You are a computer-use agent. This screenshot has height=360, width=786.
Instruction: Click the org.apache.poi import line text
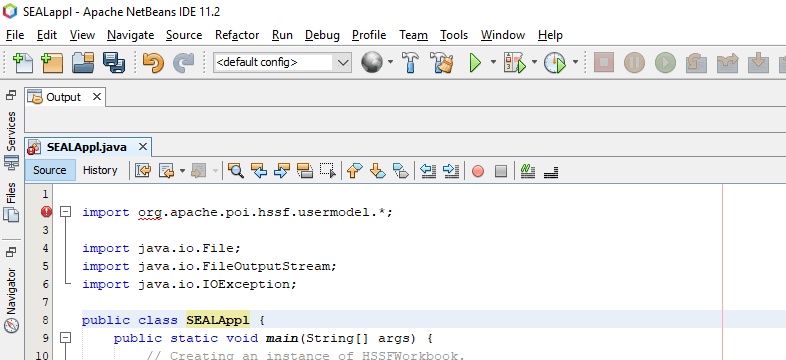(x=237, y=213)
